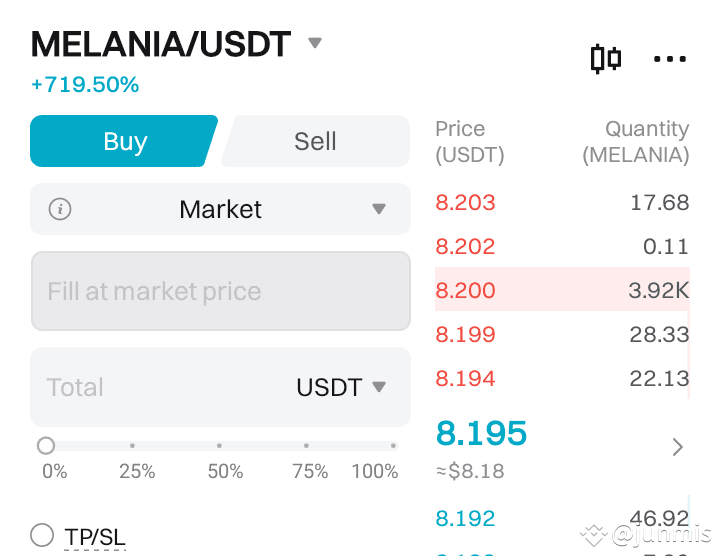720x556 pixels.
Task: Select the 8.200 ask price row
Action: [x=562, y=290]
